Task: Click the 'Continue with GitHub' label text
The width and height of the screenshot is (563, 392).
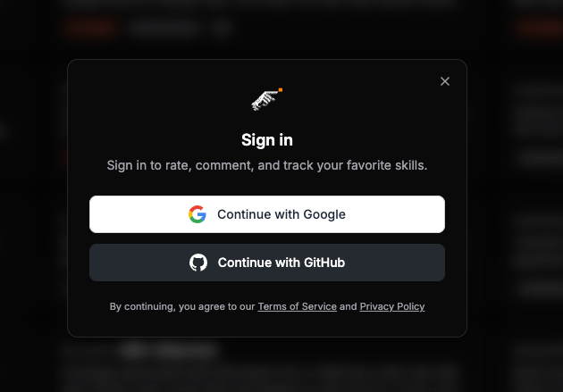Action: [281, 263]
